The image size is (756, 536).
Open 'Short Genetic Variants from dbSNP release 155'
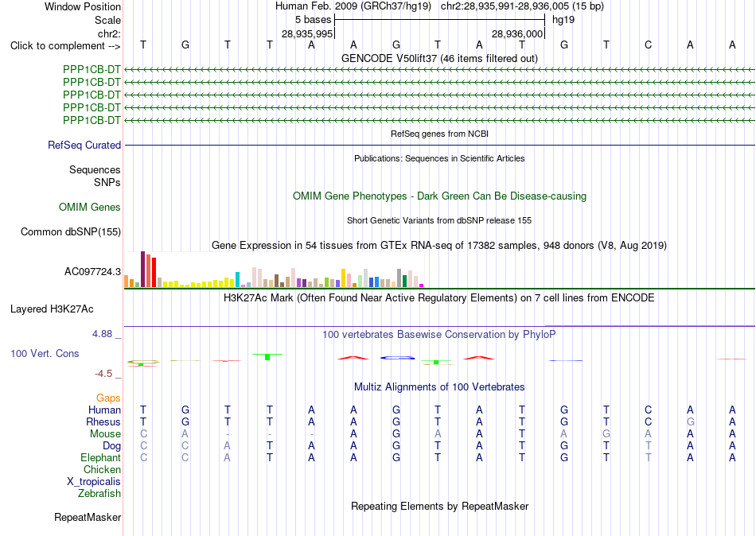(x=439, y=221)
